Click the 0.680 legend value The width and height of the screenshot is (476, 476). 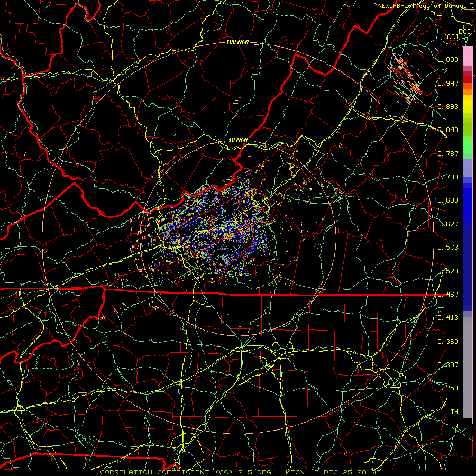[448, 200]
